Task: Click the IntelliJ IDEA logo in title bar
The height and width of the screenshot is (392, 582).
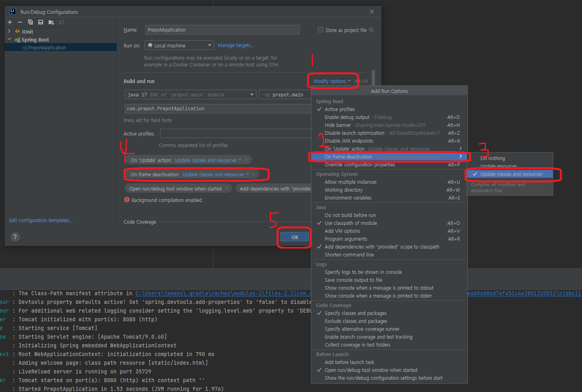Action: (x=12, y=11)
